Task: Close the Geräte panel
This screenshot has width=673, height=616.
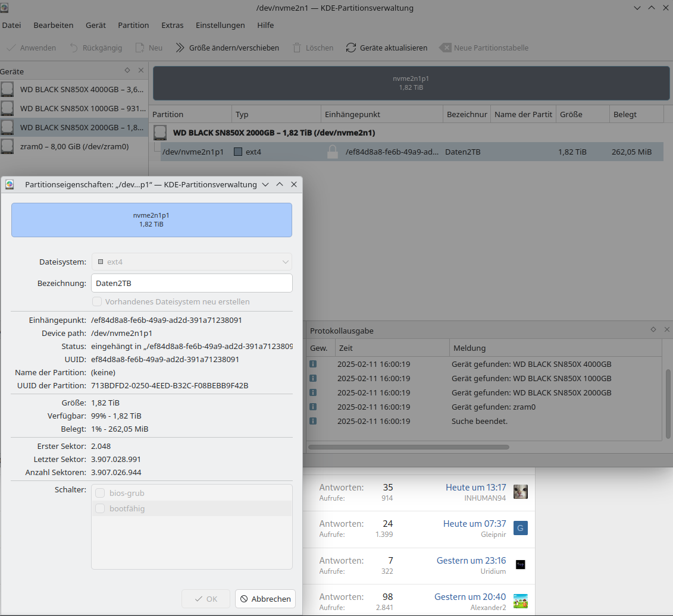Action: click(x=141, y=70)
